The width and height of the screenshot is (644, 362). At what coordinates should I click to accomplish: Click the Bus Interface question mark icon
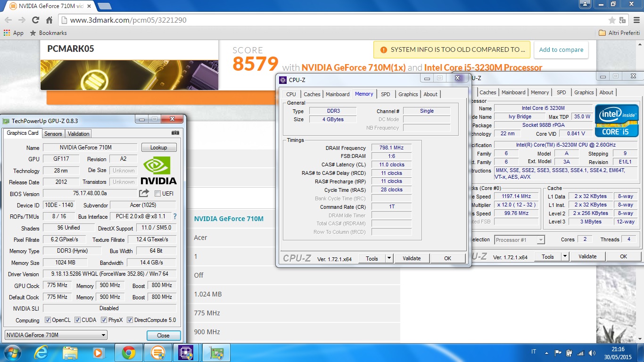tap(175, 216)
